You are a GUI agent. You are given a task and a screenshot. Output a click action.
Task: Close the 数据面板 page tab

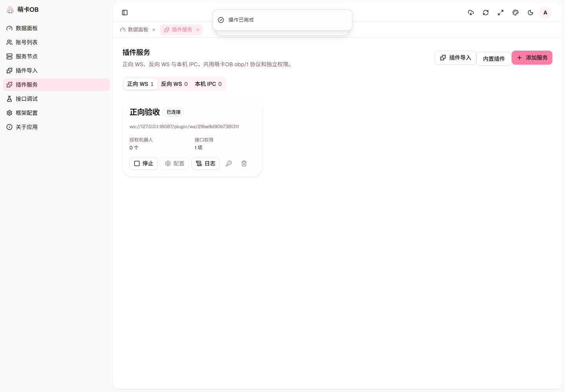point(154,30)
